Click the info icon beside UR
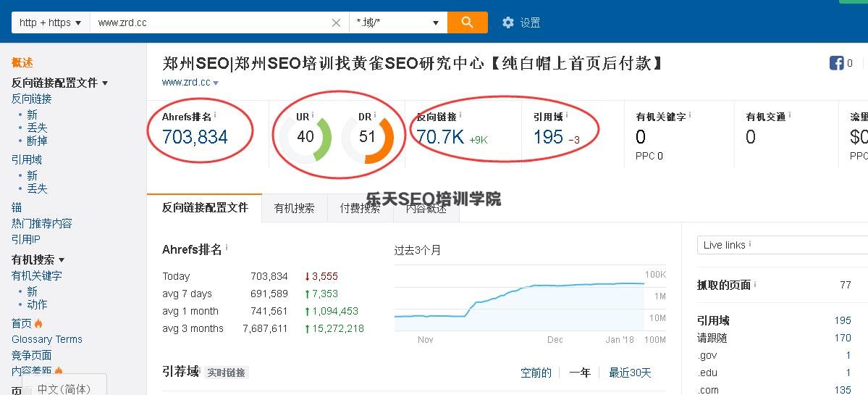 (313, 115)
